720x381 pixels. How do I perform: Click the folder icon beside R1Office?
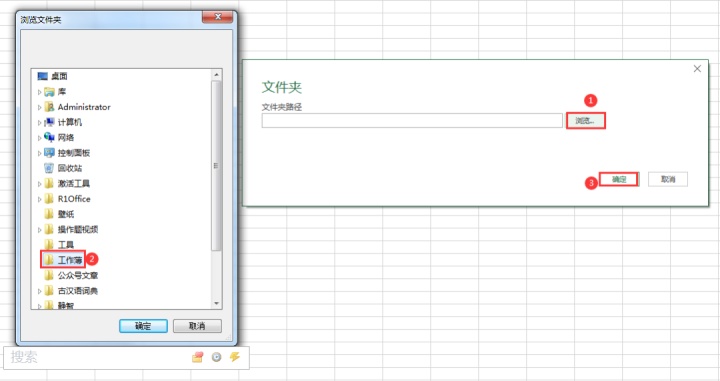click(x=49, y=199)
